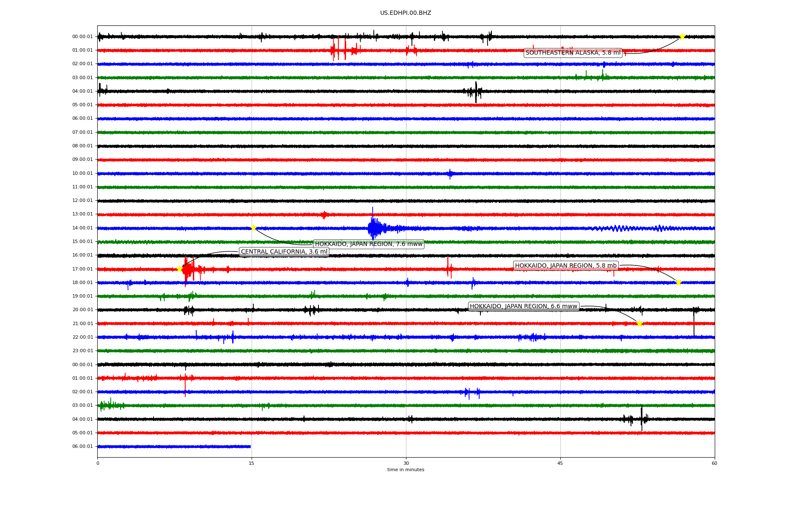
Task: Select the HOKKAIDO, JAPAN REGION, 6.6 mww label
Action: tap(523, 306)
